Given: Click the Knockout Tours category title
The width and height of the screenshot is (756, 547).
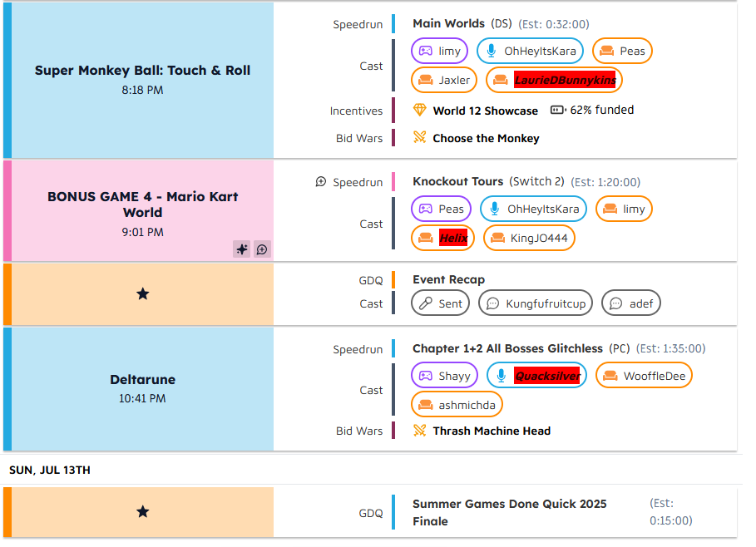Looking at the screenshot, I should [x=458, y=182].
